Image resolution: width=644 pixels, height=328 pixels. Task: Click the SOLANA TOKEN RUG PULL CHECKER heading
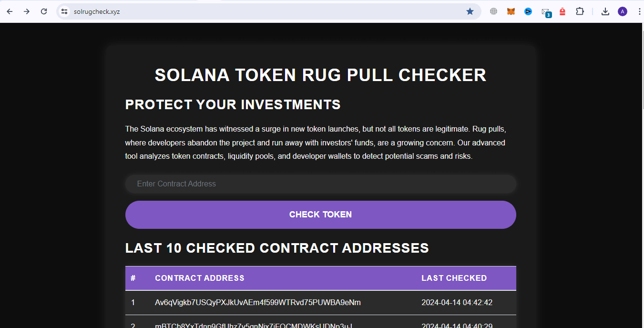(x=320, y=75)
